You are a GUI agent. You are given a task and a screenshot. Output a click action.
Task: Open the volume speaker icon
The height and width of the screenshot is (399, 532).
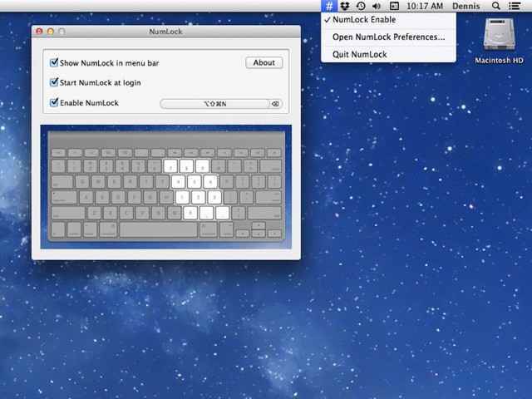click(x=377, y=6)
